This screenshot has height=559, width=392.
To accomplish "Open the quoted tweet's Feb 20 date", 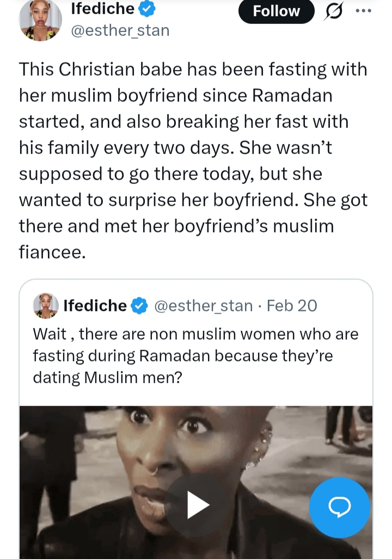I will [292, 306].
